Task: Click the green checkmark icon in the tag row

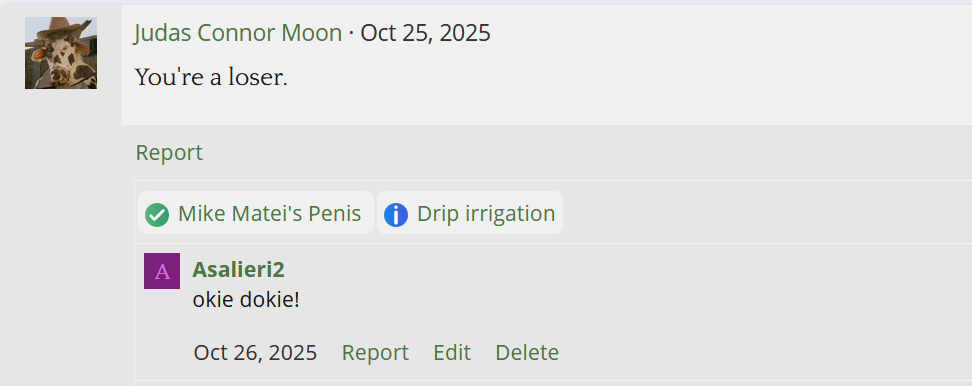Action: click(157, 215)
